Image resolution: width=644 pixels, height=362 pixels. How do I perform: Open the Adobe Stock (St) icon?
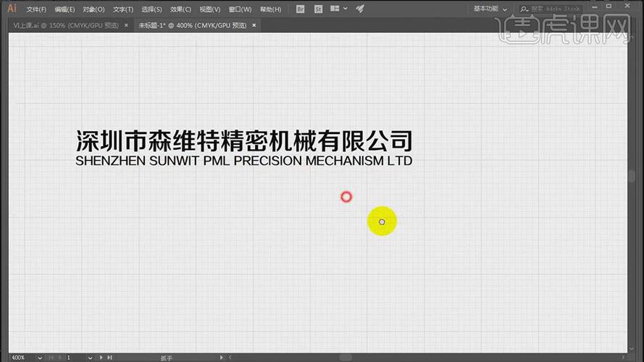(318, 9)
